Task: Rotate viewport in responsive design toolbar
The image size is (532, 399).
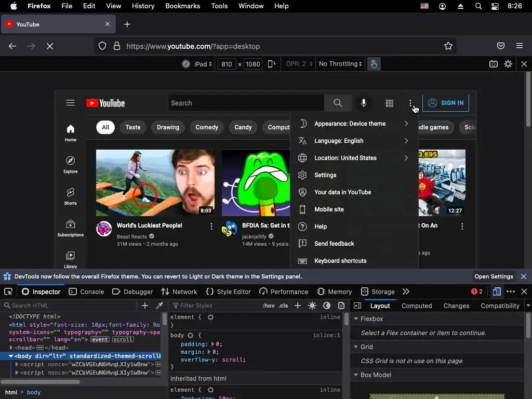Action: click(x=271, y=64)
